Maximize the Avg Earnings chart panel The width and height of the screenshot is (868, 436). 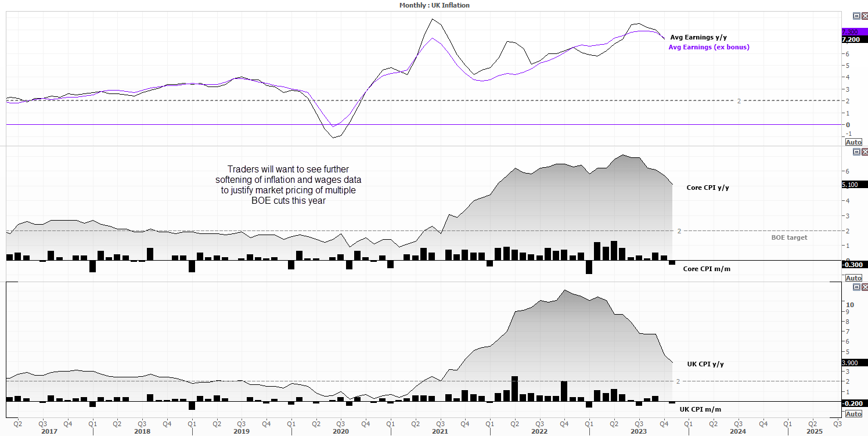tap(856, 16)
